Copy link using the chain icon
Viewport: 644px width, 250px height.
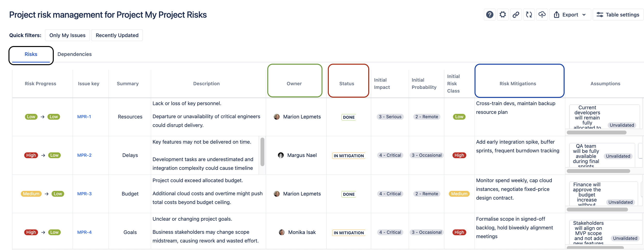pyautogui.click(x=516, y=15)
